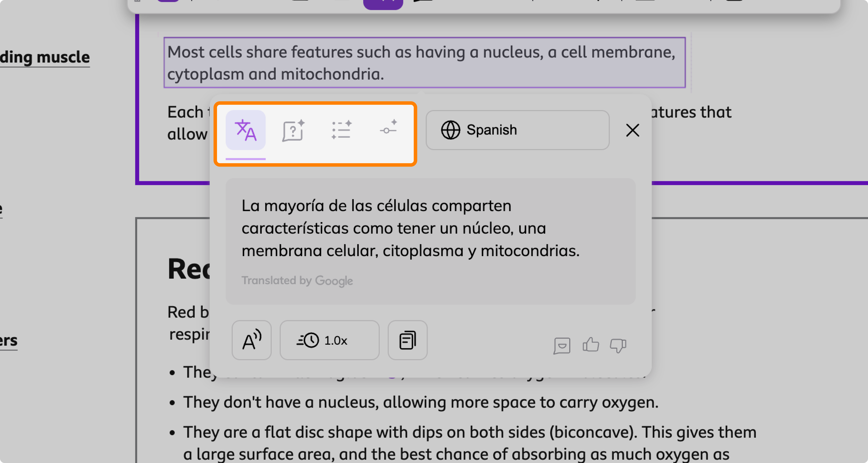Switch to the bullet-list summary tab icon
Viewport: 868px width, 463px height.
[x=341, y=130]
